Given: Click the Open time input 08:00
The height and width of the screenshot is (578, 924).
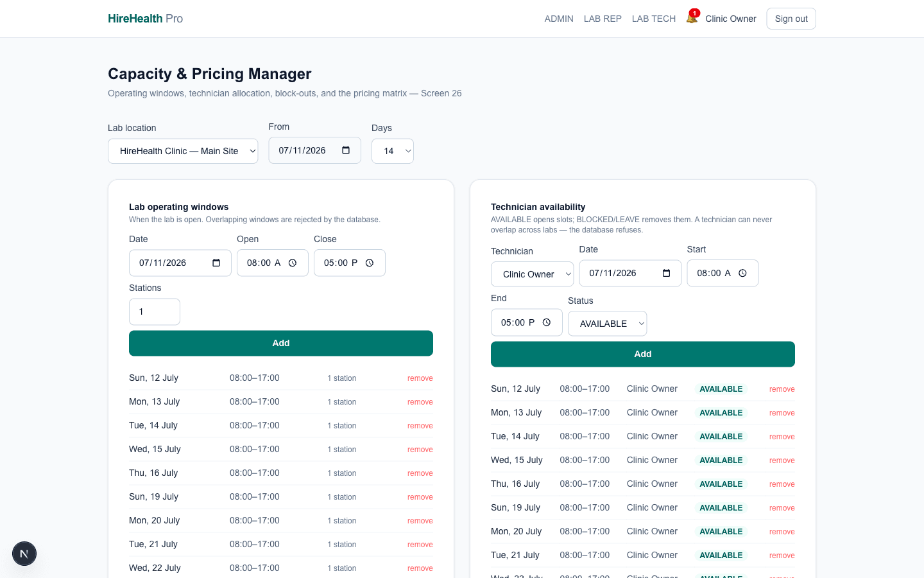Looking at the screenshot, I should coord(273,263).
